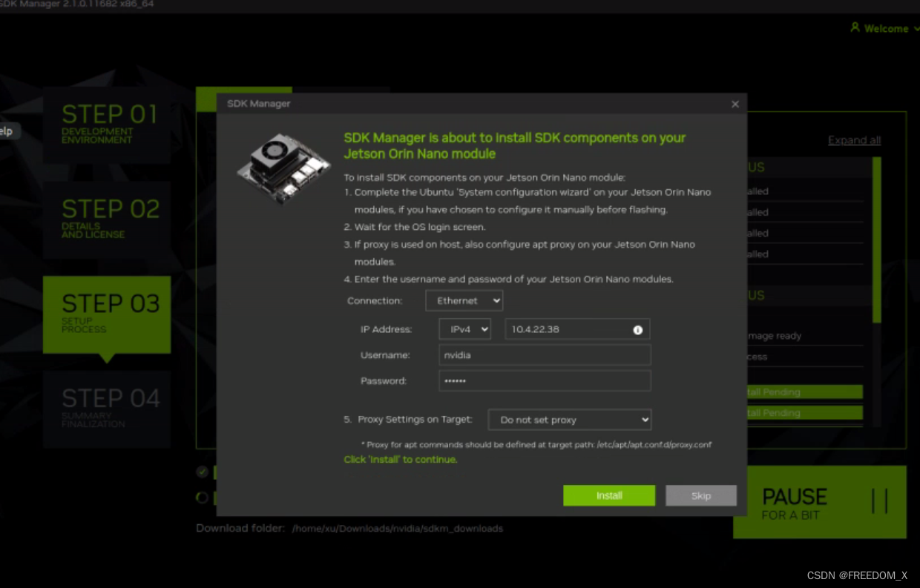
Task: Select the empty radio button near bottom left
Action: (201, 498)
